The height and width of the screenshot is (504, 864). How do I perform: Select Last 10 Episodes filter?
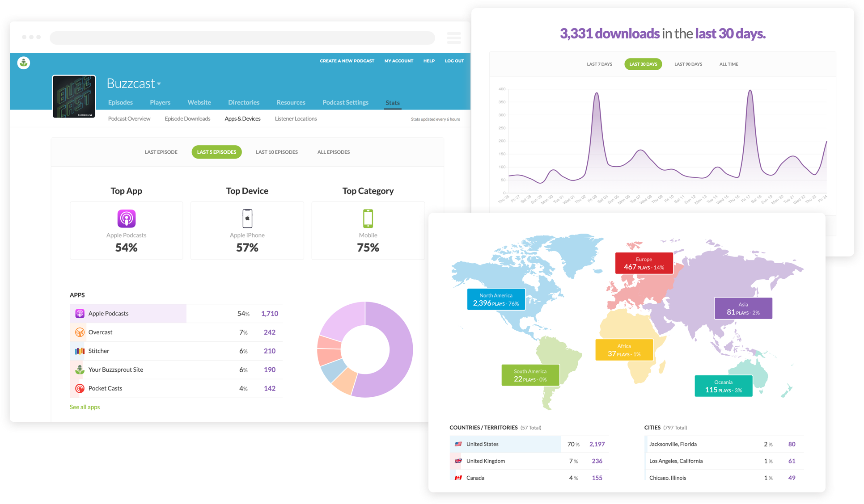click(277, 152)
